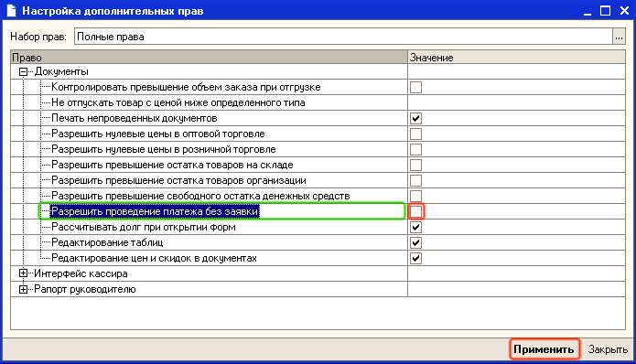Uncheck 'Редактирование таблиц' checkbox
The width and height of the screenshot is (636, 364).
[x=415, y=242]
